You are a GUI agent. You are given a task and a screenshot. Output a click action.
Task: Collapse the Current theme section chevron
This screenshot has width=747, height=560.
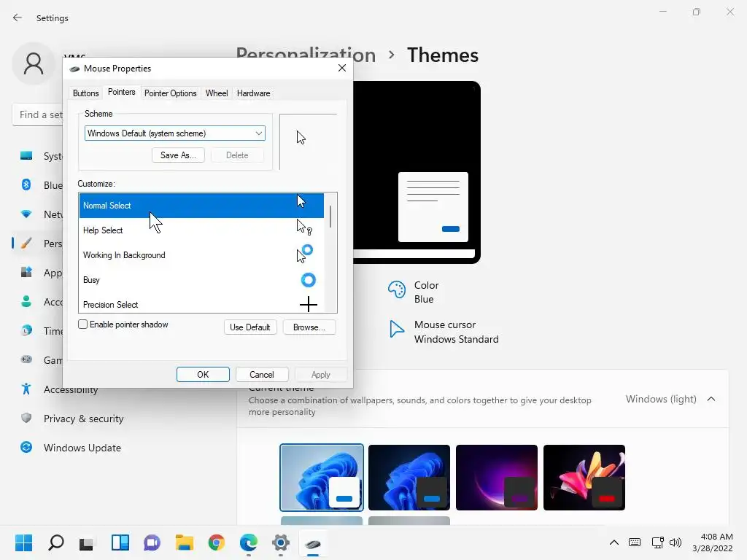coord(711,399)
